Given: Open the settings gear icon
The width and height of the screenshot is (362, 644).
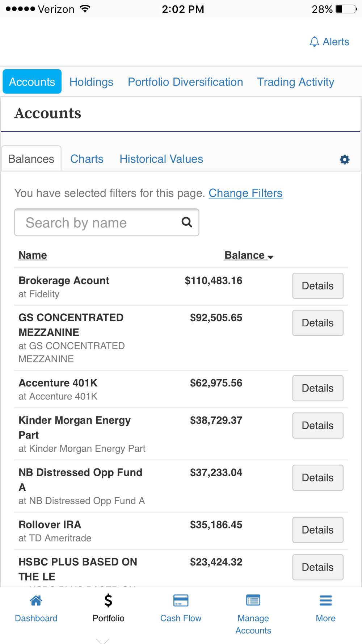Looking at the screenshot, I should 345,159.
